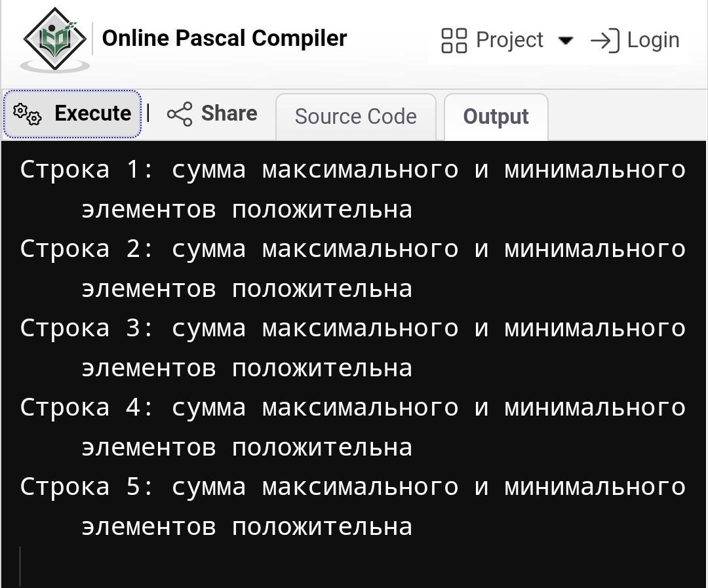Switch to the Source Code tab
The image size is (708, 588).
click(356, 117)
